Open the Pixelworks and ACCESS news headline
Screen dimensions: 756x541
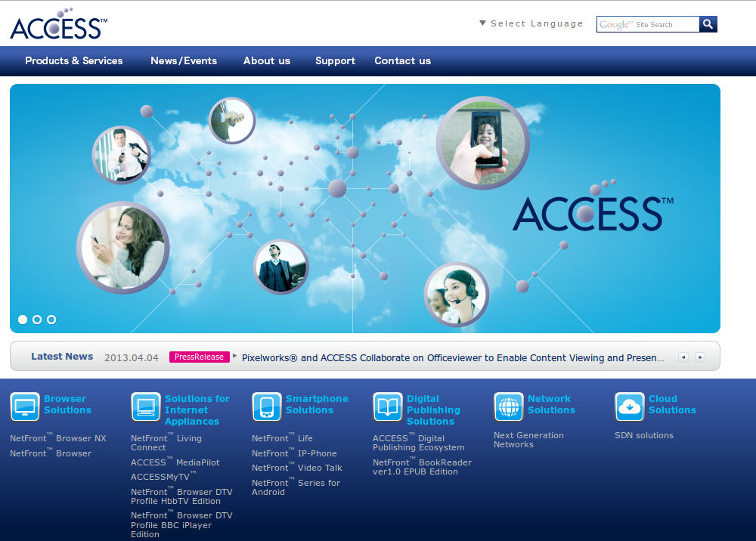click(453, 358)
